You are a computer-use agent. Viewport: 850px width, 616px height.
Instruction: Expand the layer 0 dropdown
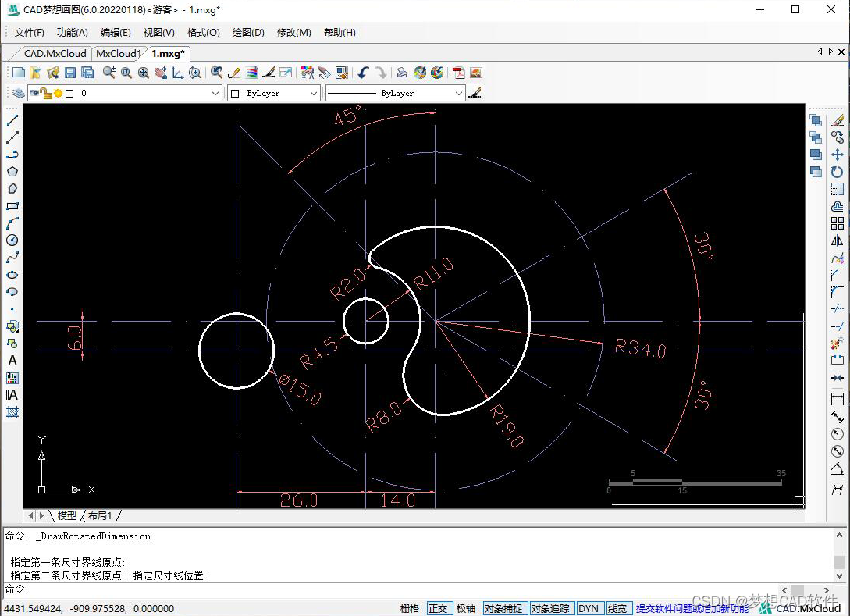(x=215, y=93)
